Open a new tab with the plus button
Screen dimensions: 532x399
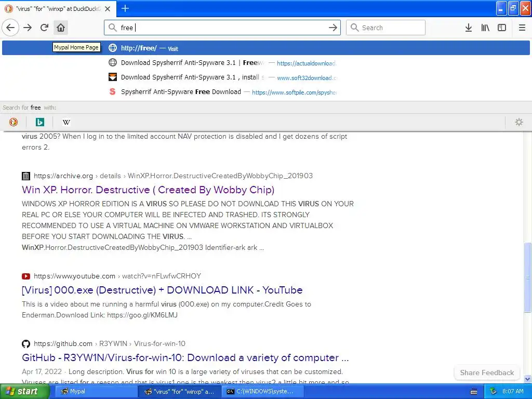[125, 8]
